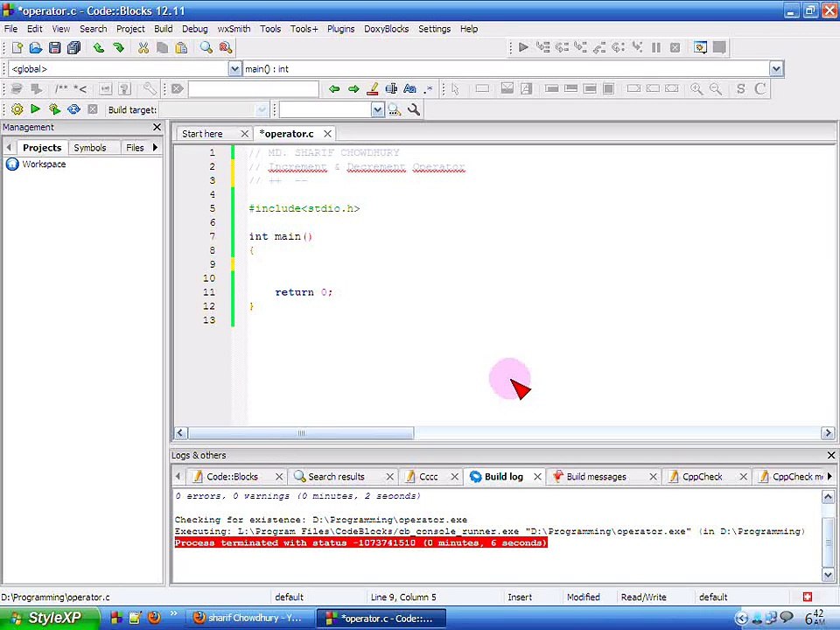Click the Save all files icon

(73, 47)
